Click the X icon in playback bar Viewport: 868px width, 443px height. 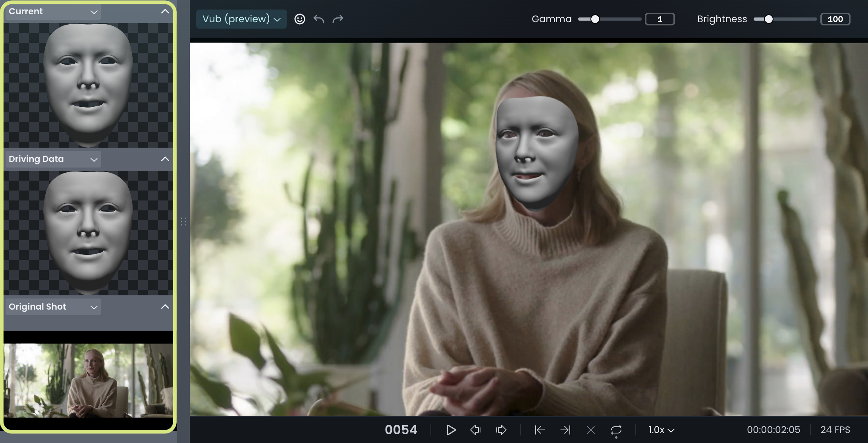pyautogui.click(x=591, y=430)
